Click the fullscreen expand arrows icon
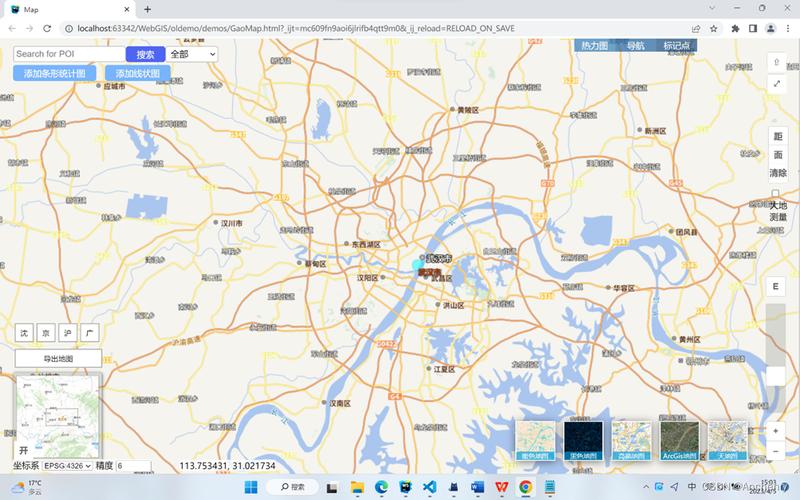The image size is (800, 500). click(777, 84)
